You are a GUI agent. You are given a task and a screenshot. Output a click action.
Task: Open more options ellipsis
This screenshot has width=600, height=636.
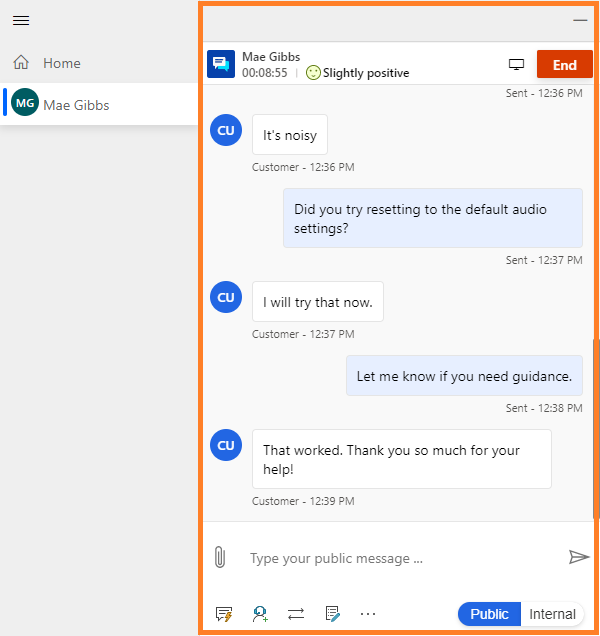368,614
